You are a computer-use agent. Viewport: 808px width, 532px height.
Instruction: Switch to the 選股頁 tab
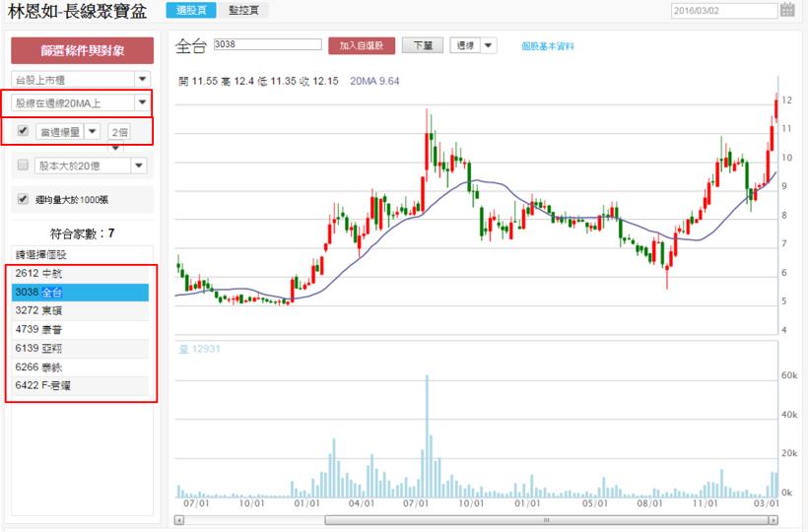pos(191,10)
